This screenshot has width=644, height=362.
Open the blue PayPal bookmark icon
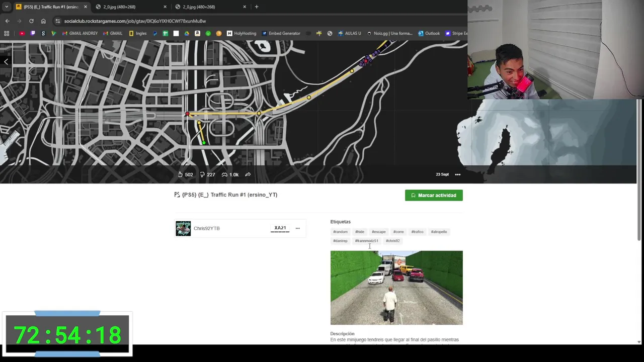[155, 33]
